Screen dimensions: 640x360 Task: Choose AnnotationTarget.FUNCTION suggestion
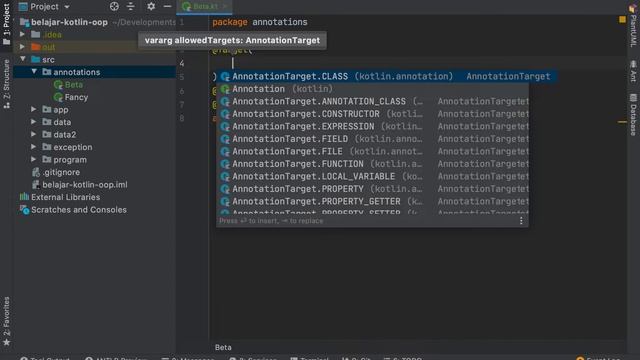click(x=372, y=164)
